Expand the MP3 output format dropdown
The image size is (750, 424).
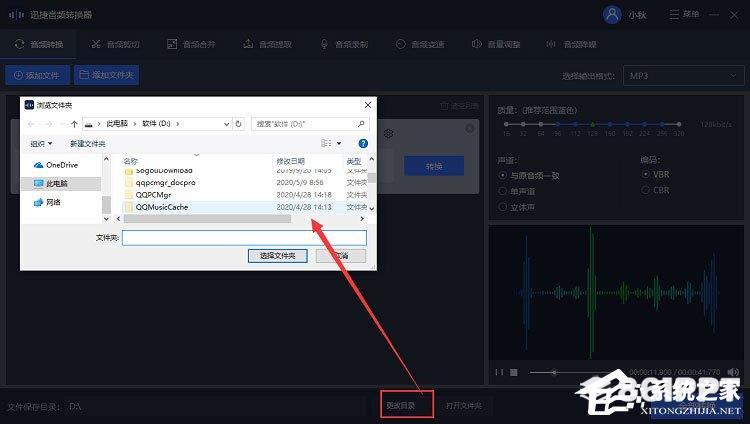coord(684,76)
